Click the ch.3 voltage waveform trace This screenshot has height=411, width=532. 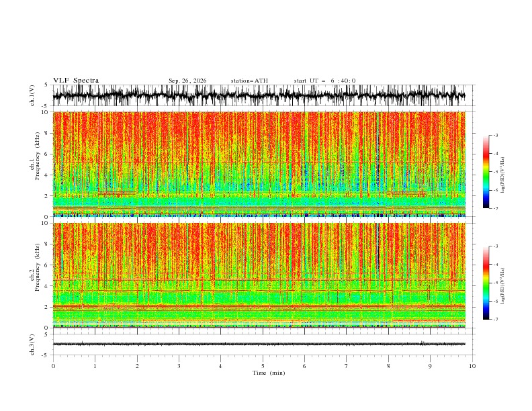259,344
